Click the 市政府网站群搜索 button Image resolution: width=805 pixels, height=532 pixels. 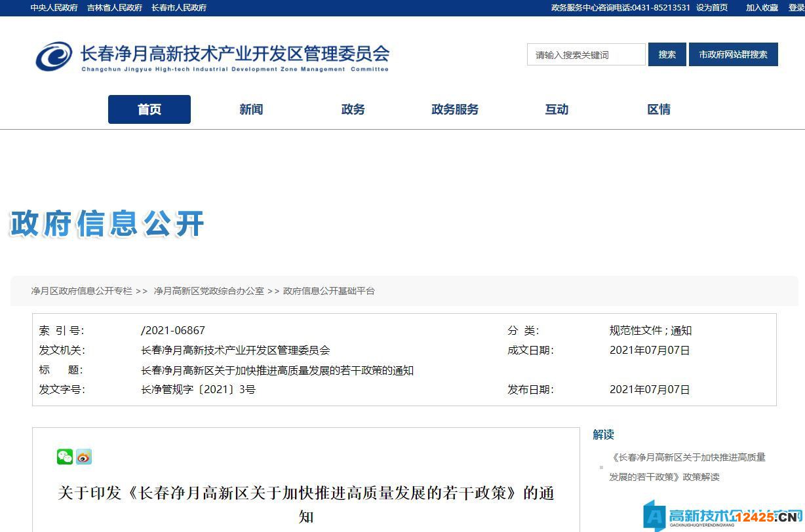(733, 54)
